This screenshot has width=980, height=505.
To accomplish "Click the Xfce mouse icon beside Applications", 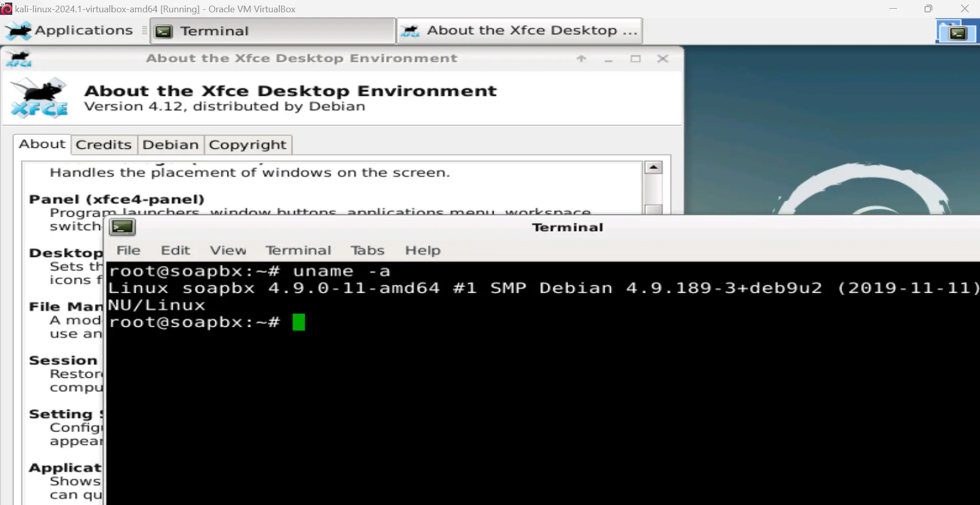I will (x=18, y=31).
